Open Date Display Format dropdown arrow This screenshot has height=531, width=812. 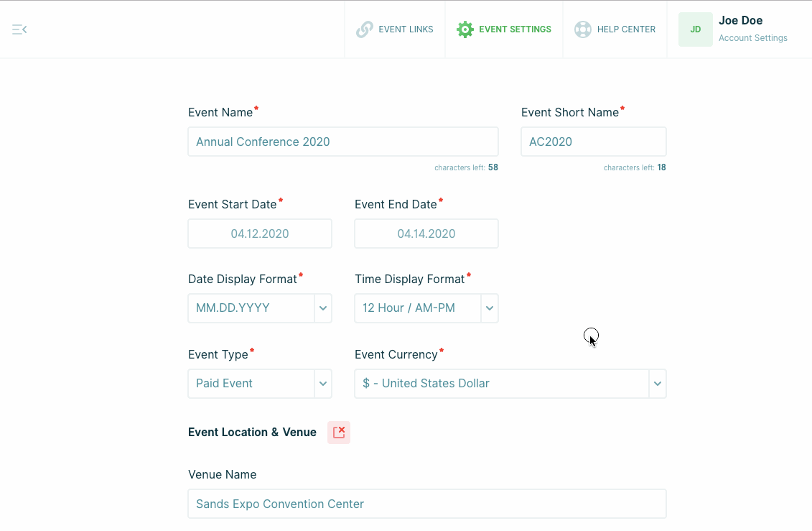pos(323,308)
